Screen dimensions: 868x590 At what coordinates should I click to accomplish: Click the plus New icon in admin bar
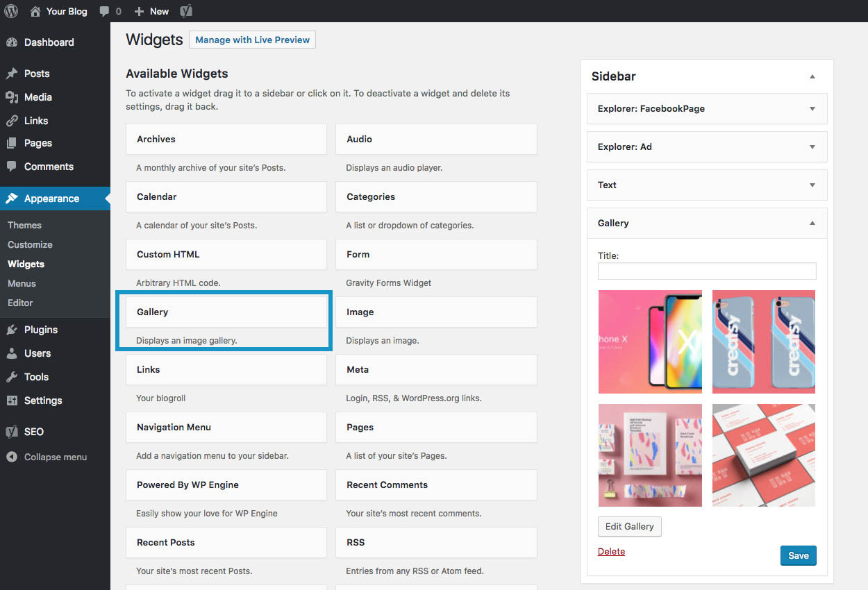[139, 11]
